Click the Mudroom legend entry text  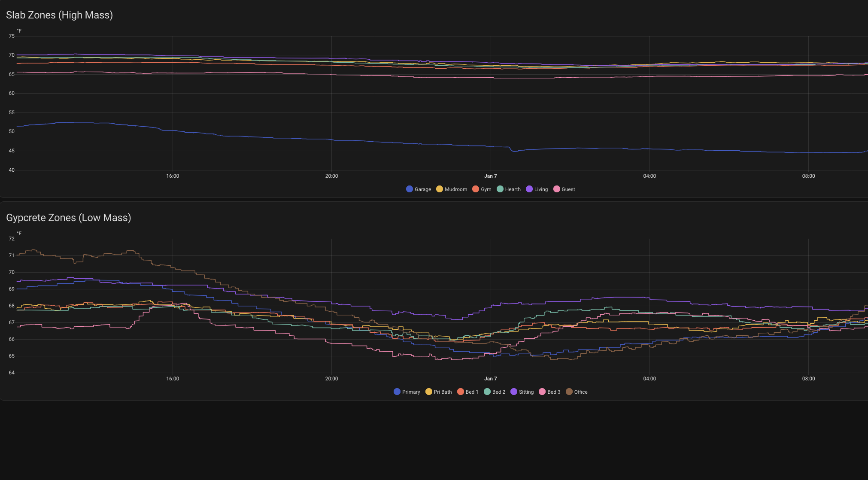point(456,189)
